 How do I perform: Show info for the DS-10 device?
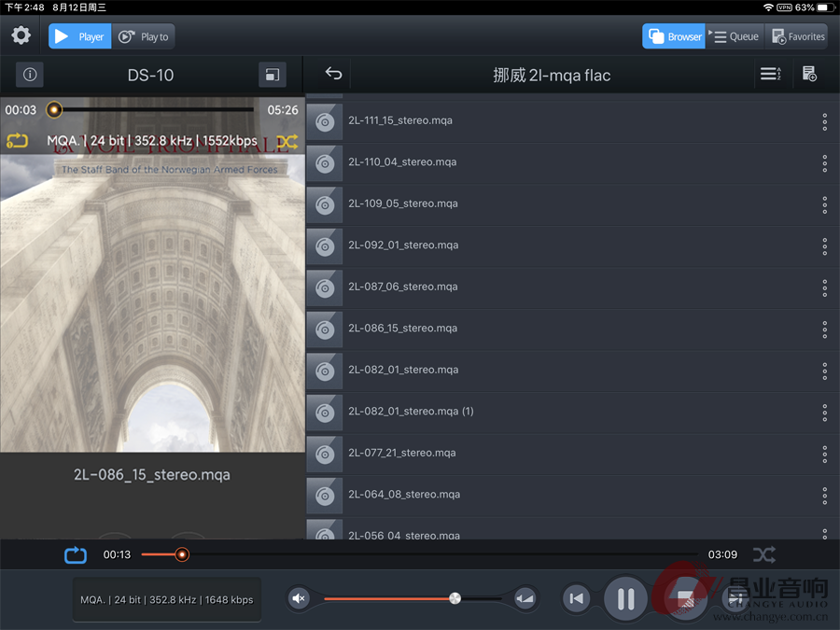tap(30, 75)
